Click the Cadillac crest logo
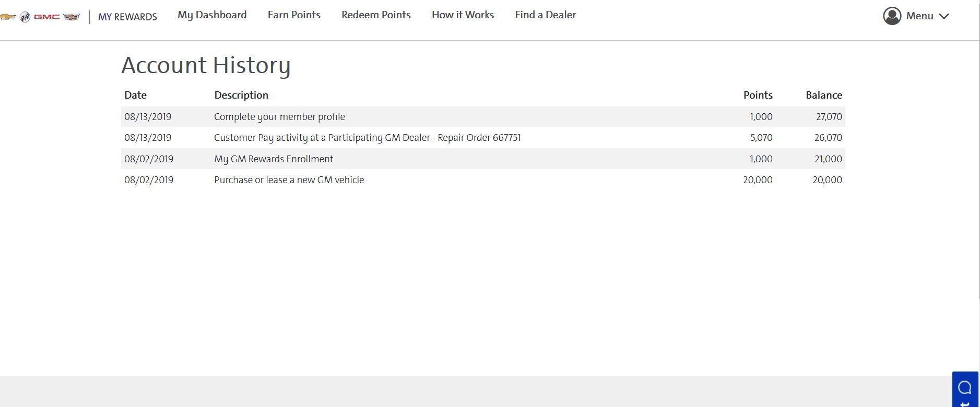This screenshot has height=407, width=980. pyautogui.click(x=72, y=17)
